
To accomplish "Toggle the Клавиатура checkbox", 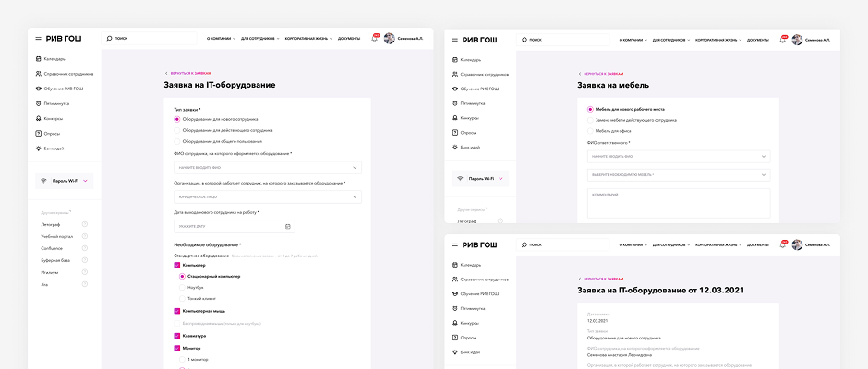I will (176, 336).
